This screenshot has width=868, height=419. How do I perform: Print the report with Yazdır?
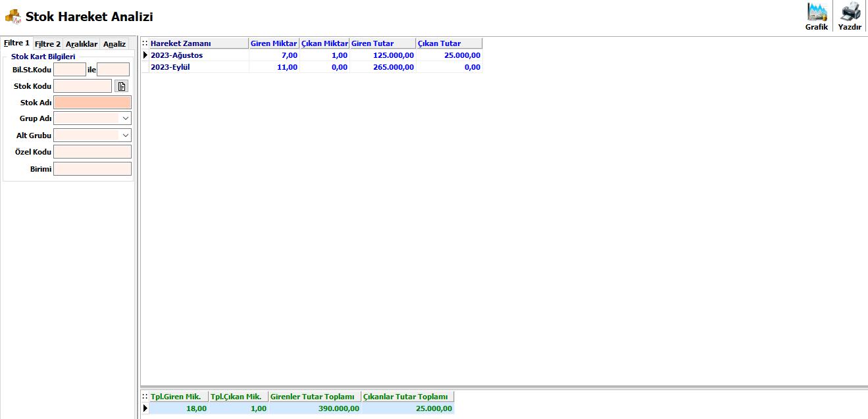pyautogui.click(x=850, y=17)
